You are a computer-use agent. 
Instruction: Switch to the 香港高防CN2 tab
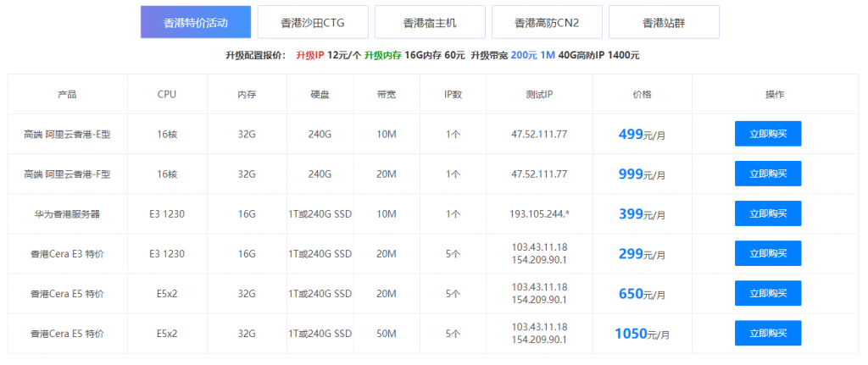point(547,22)
